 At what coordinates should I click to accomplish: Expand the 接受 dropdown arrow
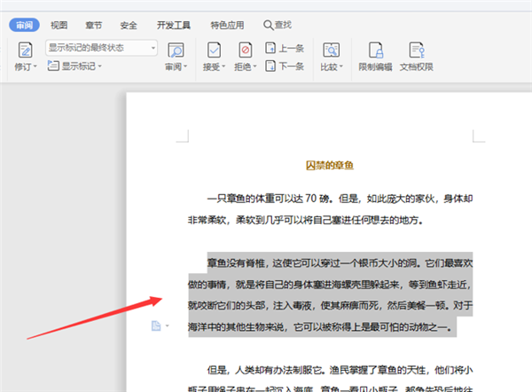point(225,67)
